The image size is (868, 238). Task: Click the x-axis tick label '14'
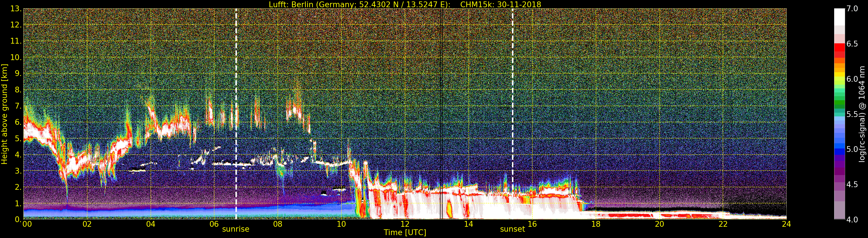point(468,224)
